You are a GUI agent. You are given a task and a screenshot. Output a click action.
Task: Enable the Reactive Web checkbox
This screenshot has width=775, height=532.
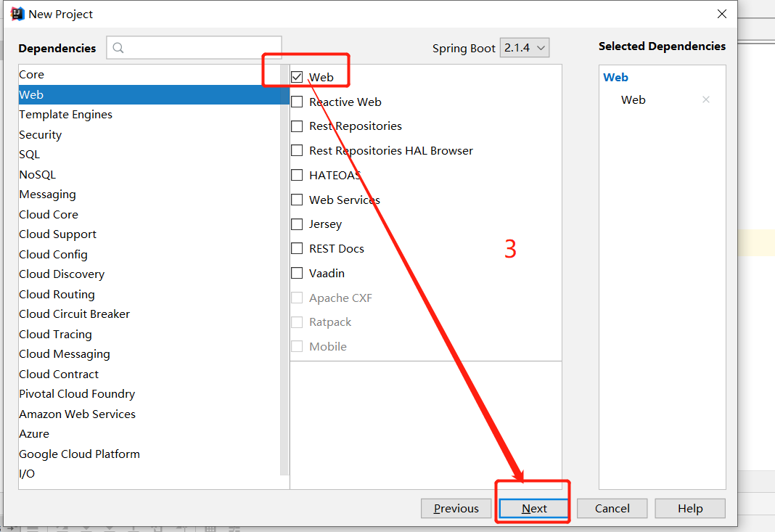pos(297,102)
